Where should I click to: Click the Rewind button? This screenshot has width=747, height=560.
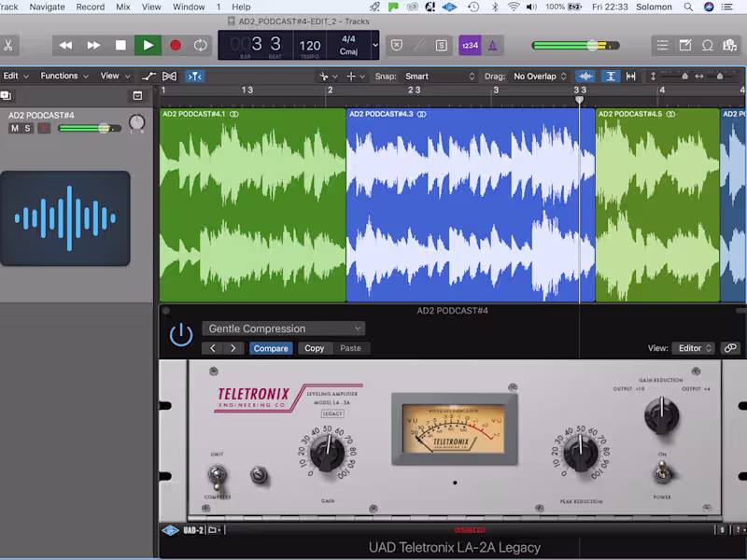(65, 45)
